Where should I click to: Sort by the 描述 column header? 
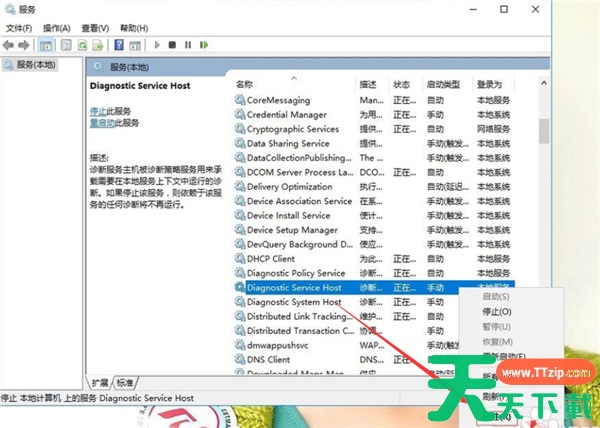pos(372,84)
